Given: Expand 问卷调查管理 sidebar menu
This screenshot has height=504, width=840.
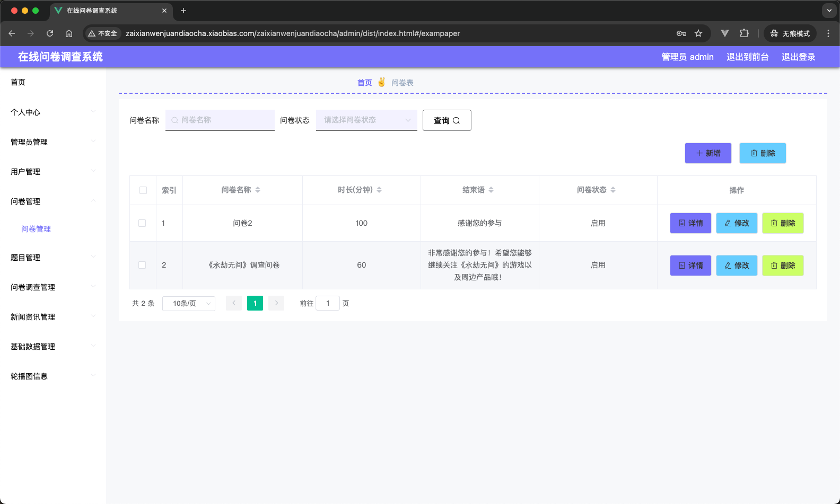Looking at the screenshot, I should click(x=53, y=287).
